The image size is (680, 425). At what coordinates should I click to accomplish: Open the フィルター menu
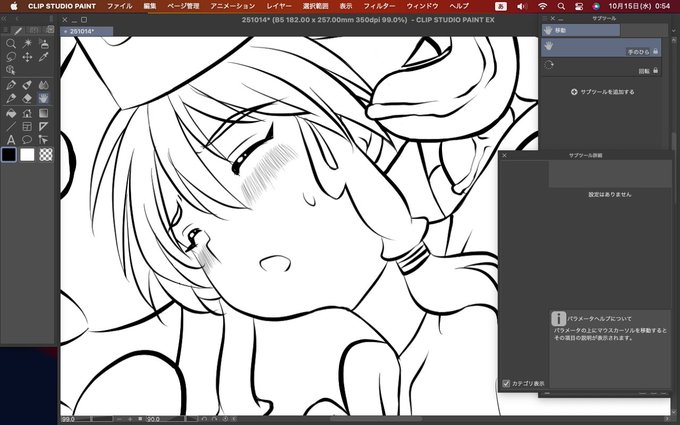379,6
